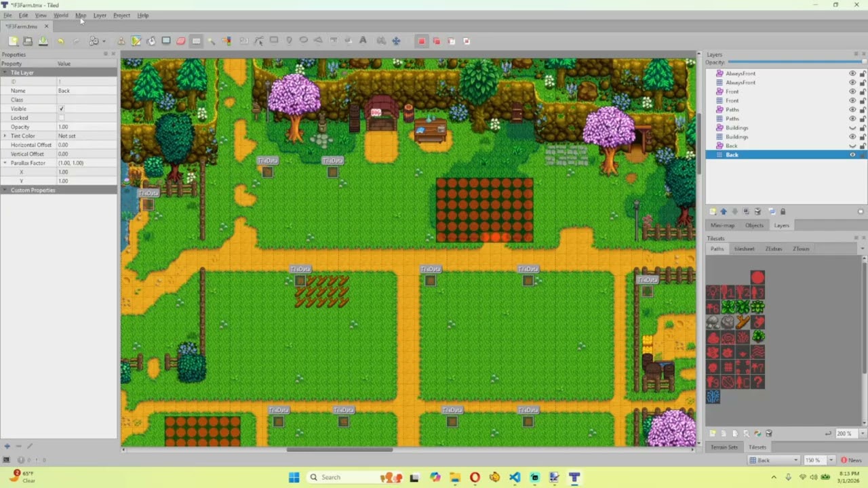Hide the Paths object layer
The width and height of the screenshot is (868, 488).
[x=852, y=110]
